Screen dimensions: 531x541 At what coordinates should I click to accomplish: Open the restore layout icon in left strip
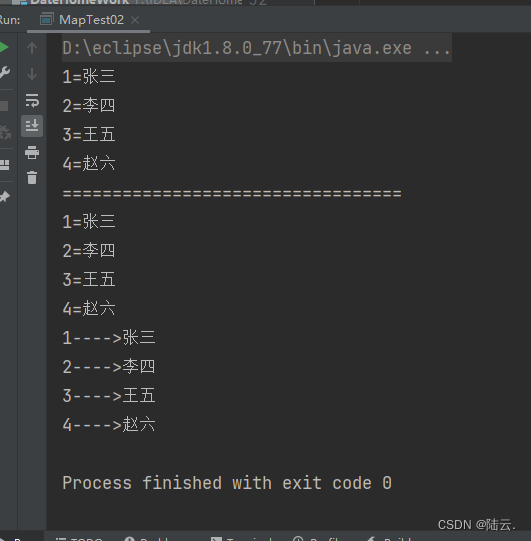[4, 165]
